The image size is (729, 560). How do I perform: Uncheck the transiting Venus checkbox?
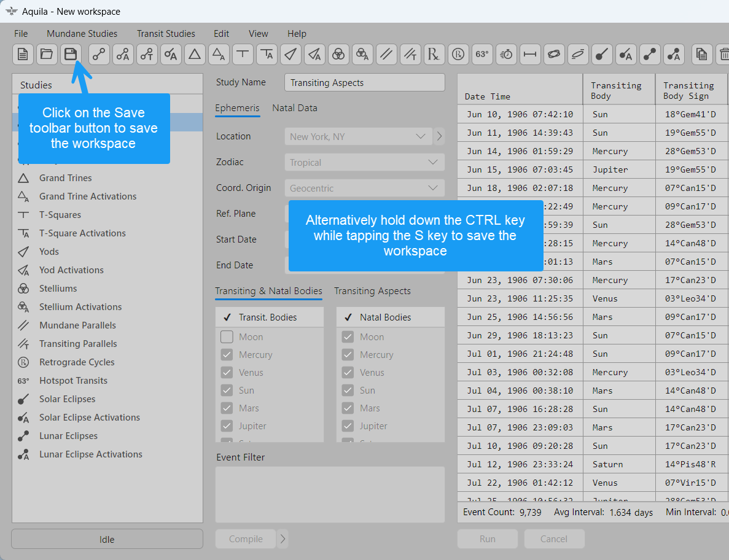pyautogui.click(x=227, y=372)
